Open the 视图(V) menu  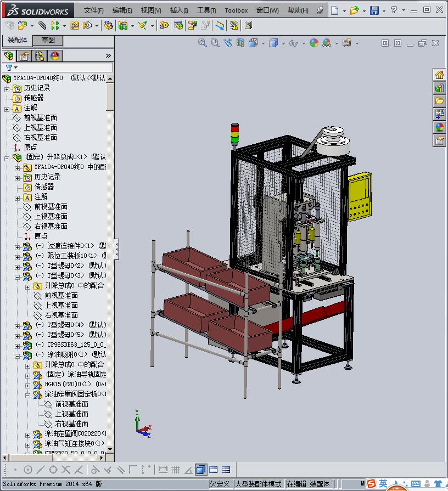151,10
